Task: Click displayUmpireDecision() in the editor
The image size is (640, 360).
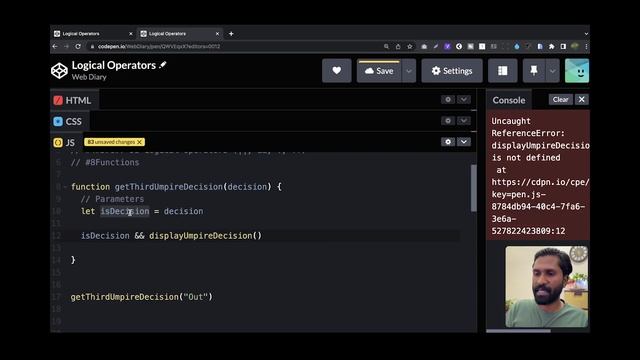Action: point(205,236)
